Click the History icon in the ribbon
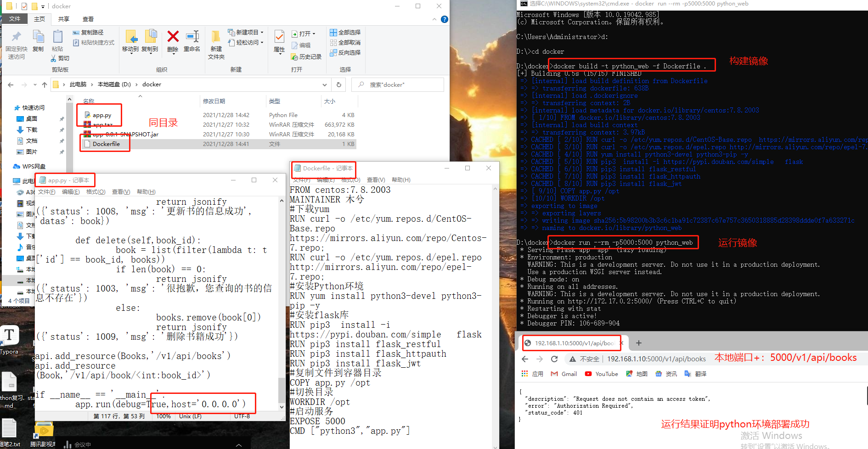 (294, 57)
